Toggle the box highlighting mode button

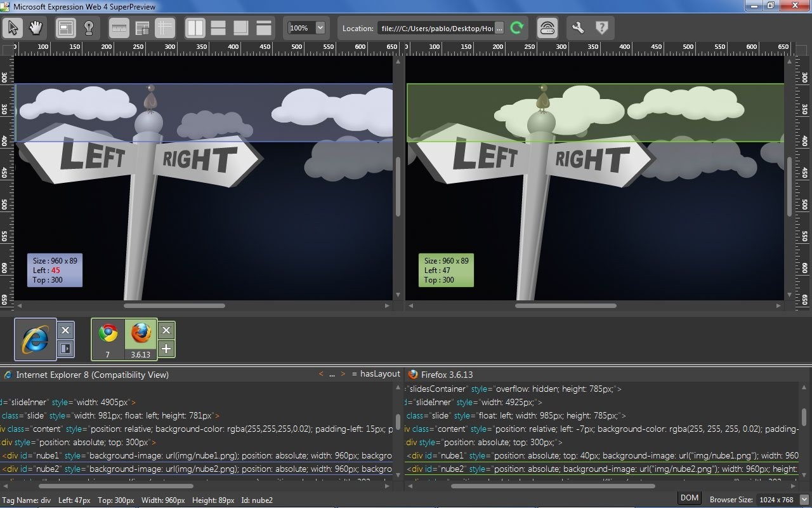tap(66, 28)
